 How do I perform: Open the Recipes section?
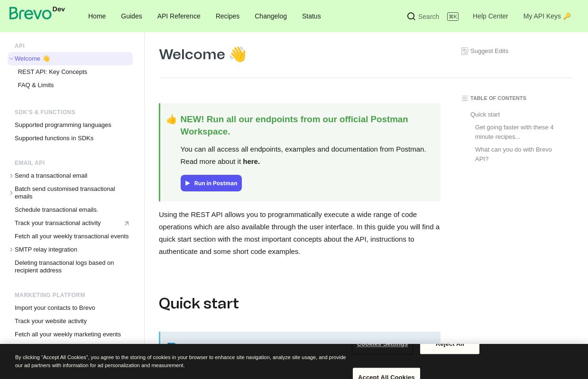click(228, 16)
